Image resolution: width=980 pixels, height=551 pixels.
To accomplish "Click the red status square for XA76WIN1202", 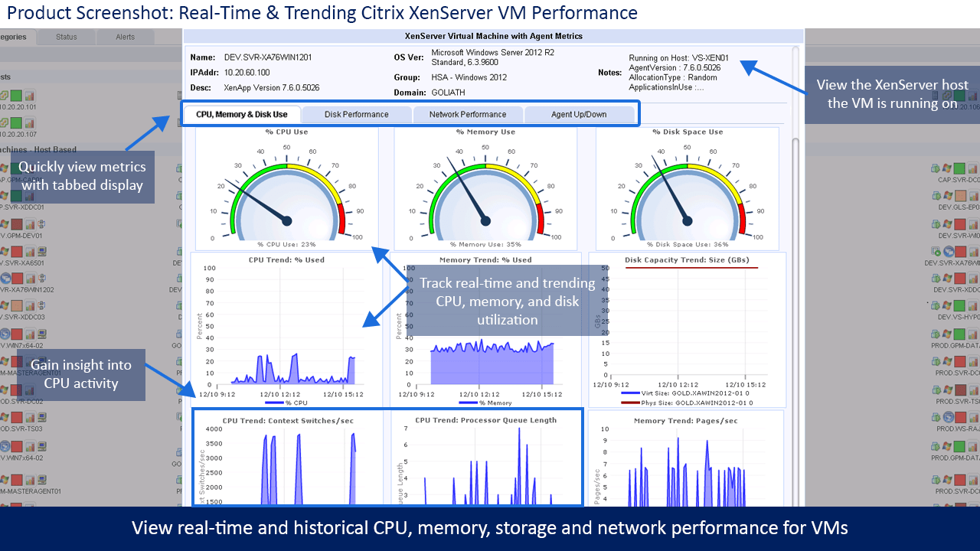I will 18,279.
